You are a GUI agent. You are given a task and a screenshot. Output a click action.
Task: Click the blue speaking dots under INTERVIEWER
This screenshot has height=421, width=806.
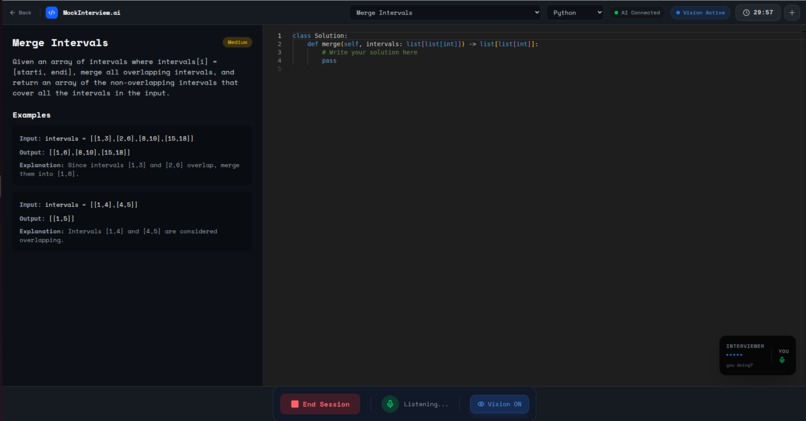click(734, 355)
